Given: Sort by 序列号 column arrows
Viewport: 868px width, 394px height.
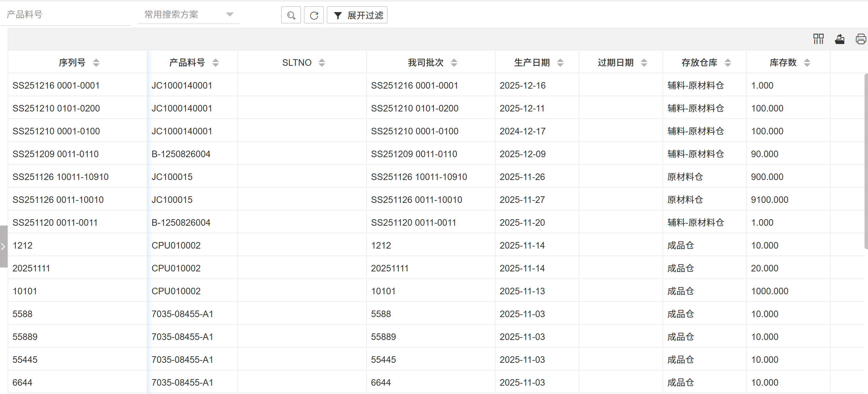Looking at the screenshot, I should [x=96, y=63].
